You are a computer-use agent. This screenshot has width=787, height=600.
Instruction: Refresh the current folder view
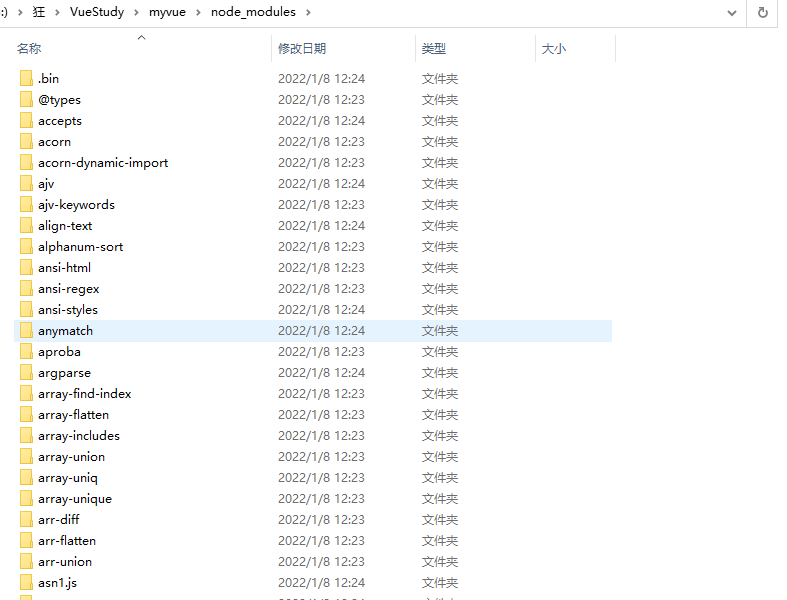coord(762,13)
